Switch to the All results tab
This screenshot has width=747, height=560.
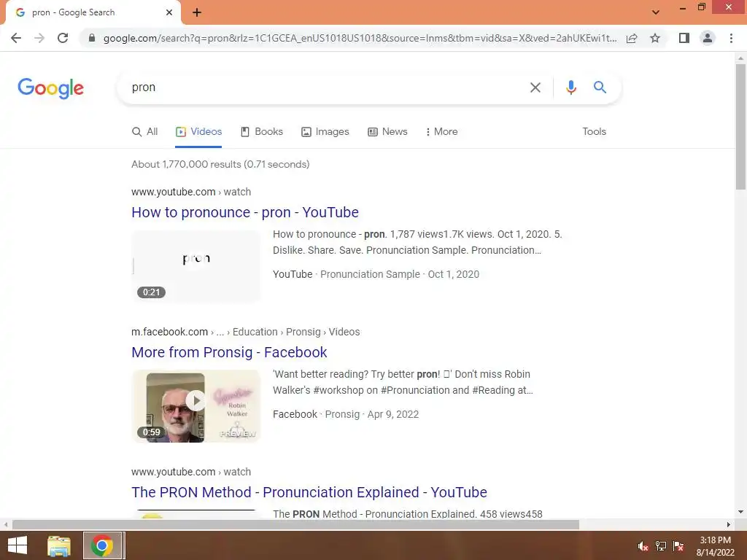[x=145, y=132]
